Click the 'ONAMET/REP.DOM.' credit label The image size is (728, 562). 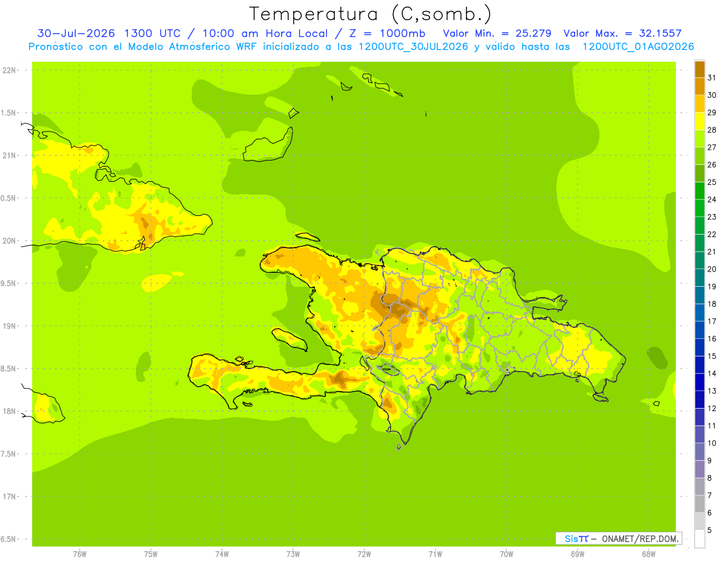639,538
